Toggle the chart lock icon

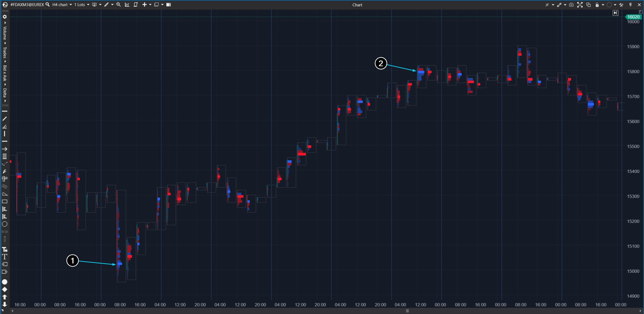(x=597, y=5)
